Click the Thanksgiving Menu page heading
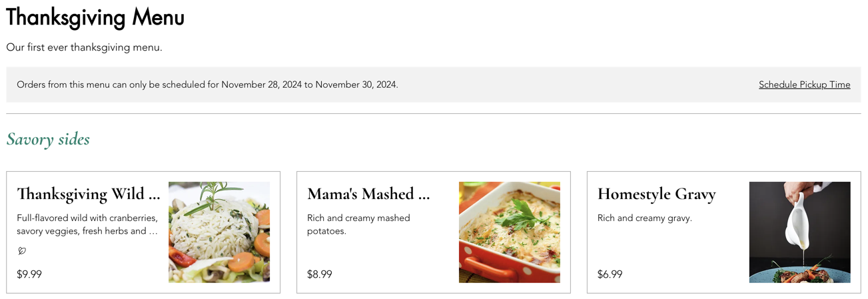 95,17
